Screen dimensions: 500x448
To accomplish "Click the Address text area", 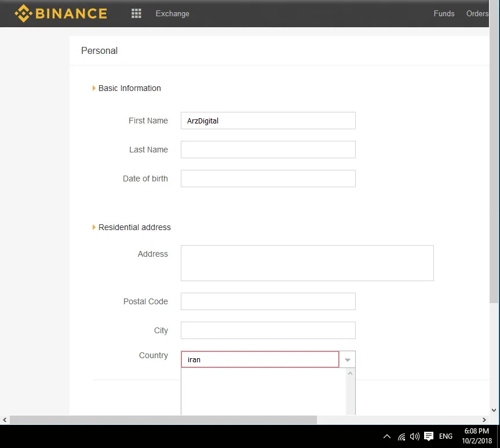I will 307,263.
